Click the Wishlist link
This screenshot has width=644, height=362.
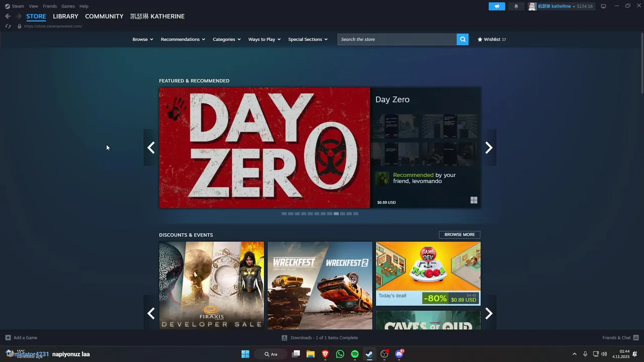[492, 39]
